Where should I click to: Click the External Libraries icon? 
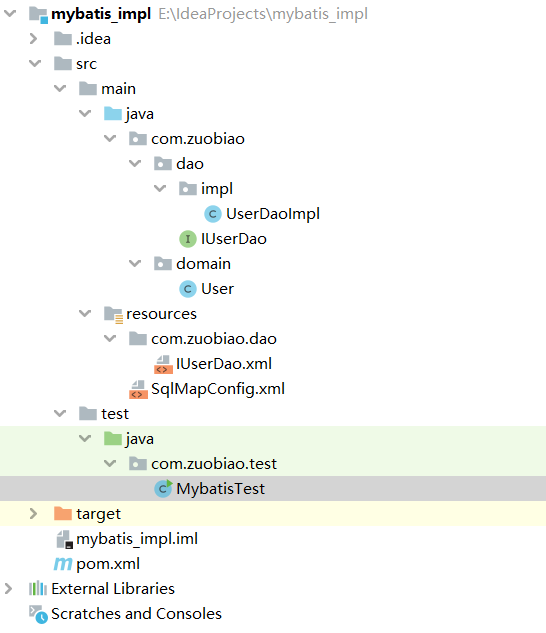pyautogui.click(x=38, y=589)
